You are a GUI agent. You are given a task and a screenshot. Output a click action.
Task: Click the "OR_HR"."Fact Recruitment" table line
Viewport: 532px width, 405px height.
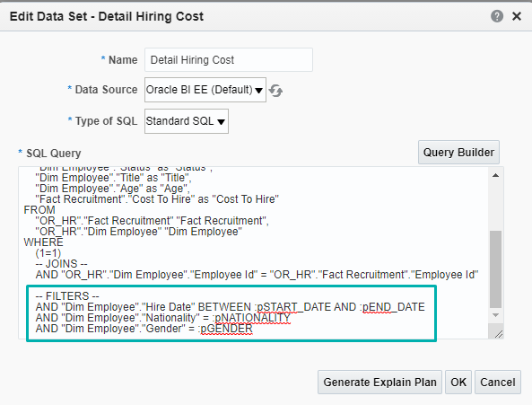pyautogui.click(x=152, y=221)
